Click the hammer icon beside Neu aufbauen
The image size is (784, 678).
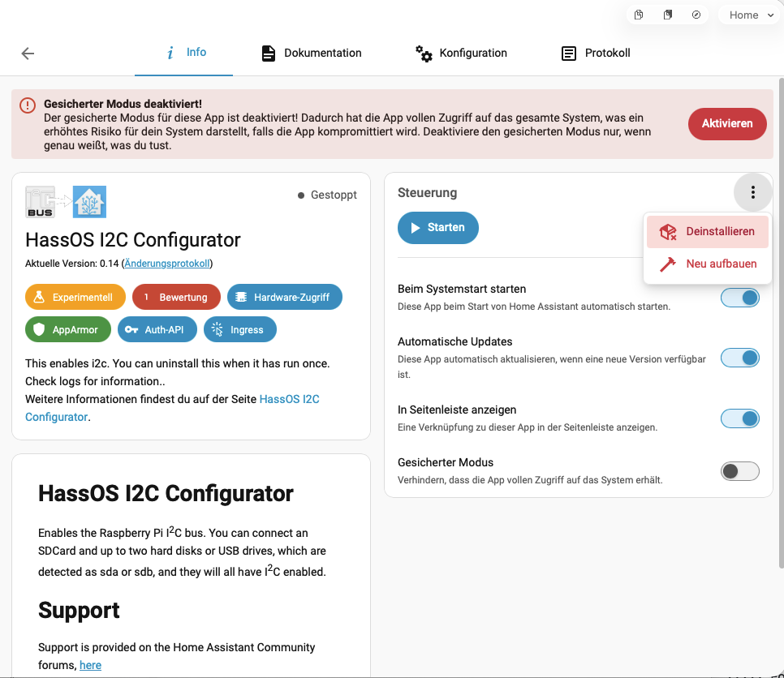668,264
